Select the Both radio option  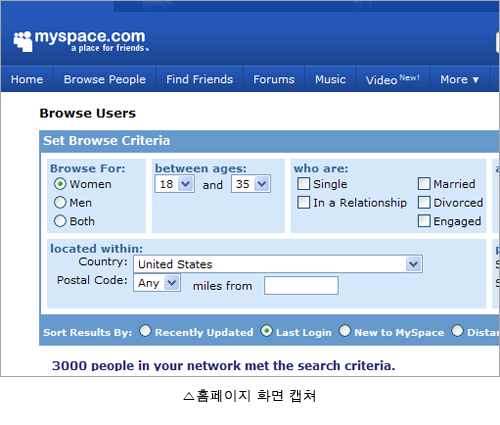coord(60,221)
